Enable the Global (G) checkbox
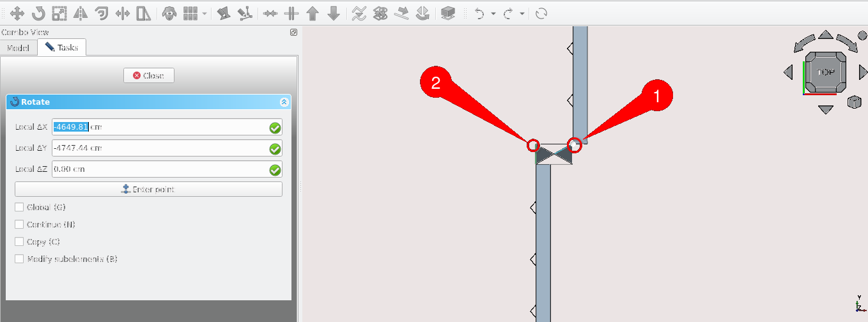 (19, 207)
